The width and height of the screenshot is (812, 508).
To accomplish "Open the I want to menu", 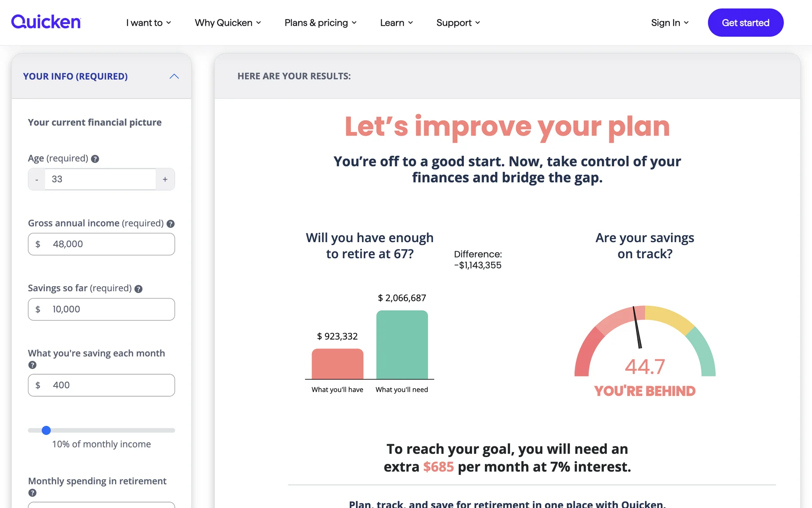I will point(148,23).
